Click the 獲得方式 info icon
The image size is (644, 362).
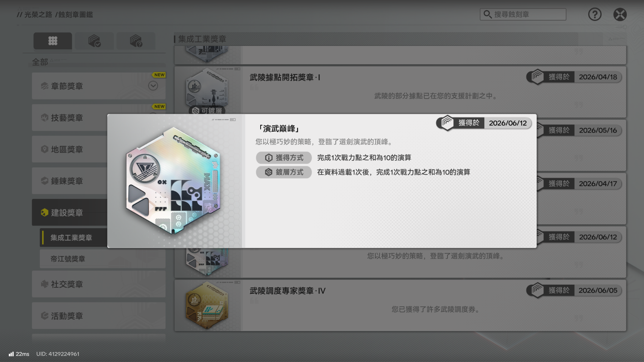(269, 158)
